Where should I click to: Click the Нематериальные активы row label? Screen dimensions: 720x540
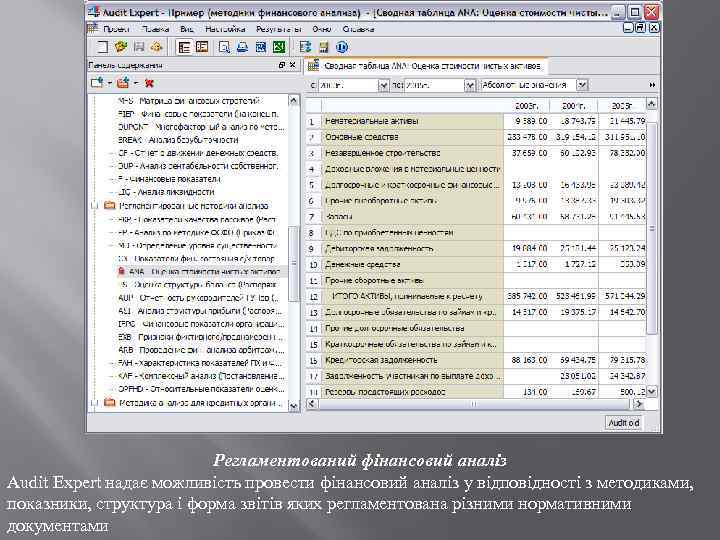371,121
